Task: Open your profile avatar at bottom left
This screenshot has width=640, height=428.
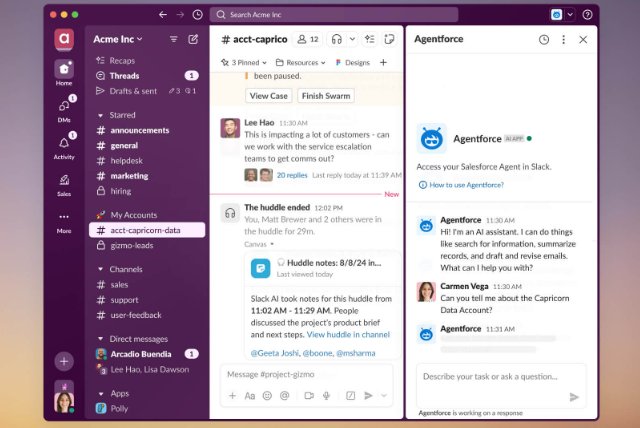Action: tap(64, 402)
